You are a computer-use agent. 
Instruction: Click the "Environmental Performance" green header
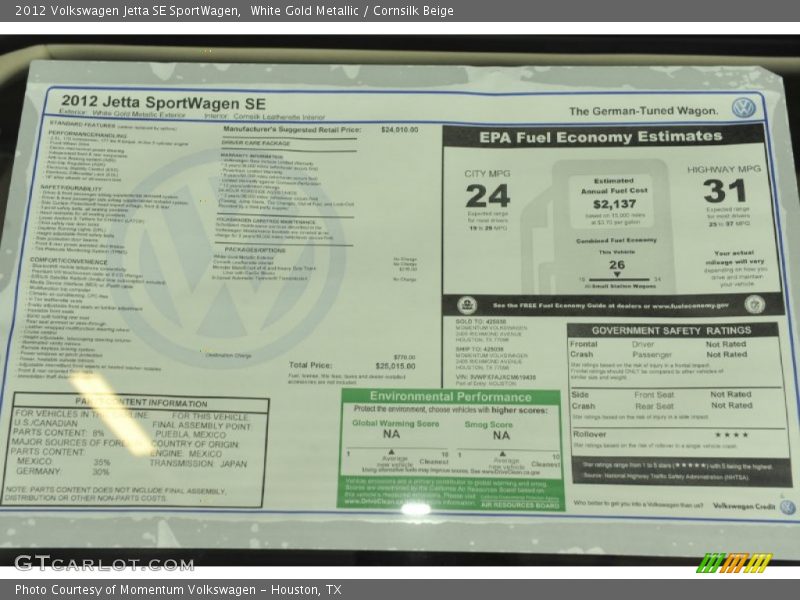[x=451, y=396]
